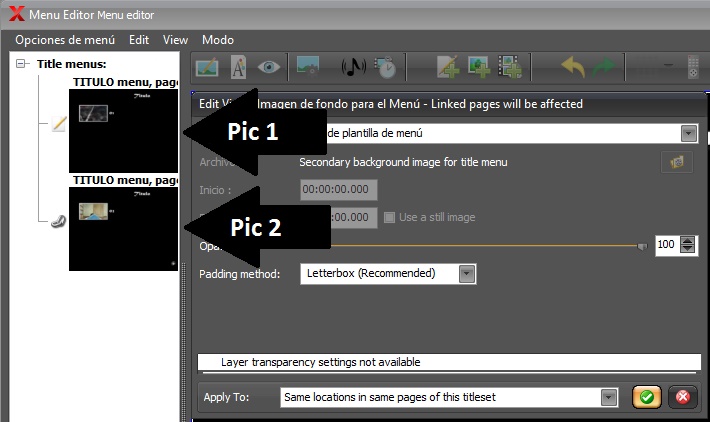Image resolution: width=710 pixels, height=422 pixels.
Task: Increase opacity with the stepper up arrow
Action: (x=687, y=240)
